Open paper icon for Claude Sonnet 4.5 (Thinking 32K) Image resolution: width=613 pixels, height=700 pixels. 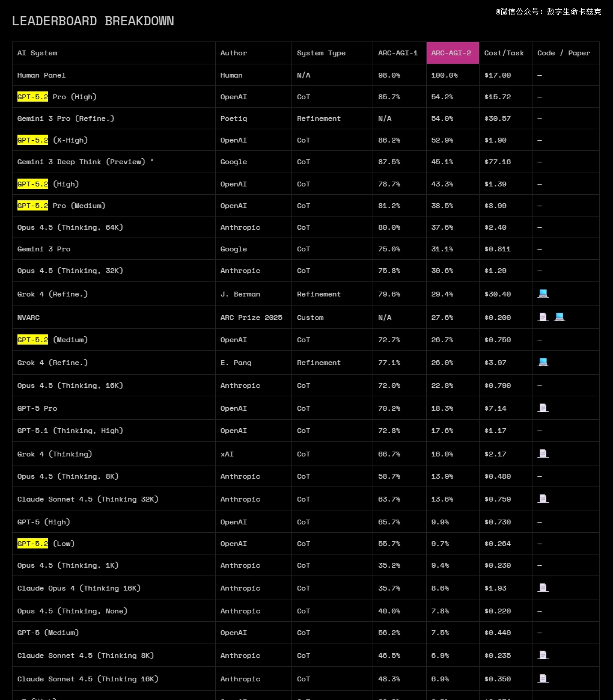pyautogui.click(x=543, y=499)
